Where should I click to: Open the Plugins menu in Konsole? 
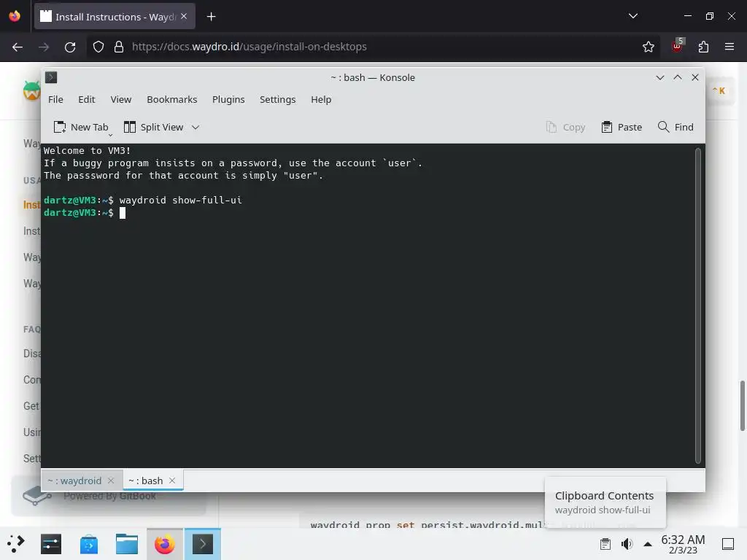(228, 99)
